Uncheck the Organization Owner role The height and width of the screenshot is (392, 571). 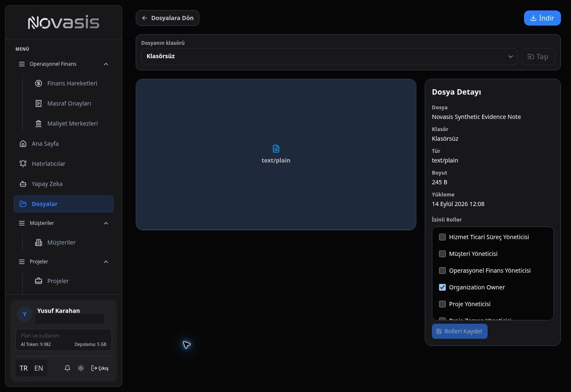(x=442, y=287)
